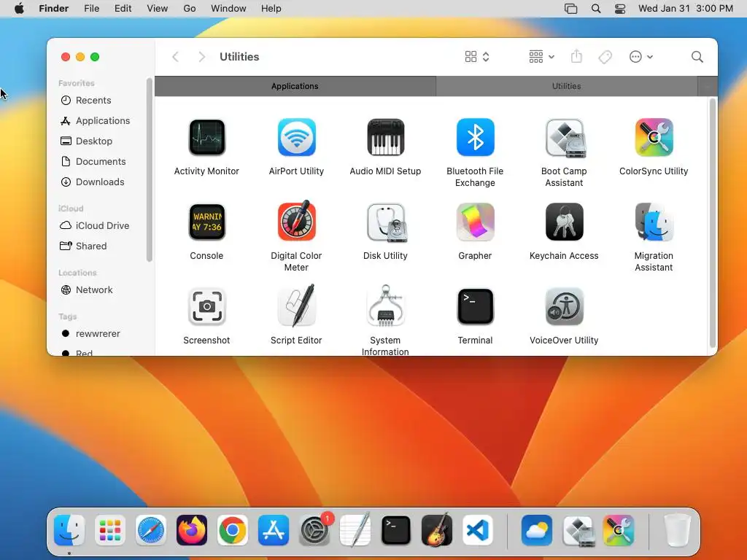Image resolution: width=747 pixels, height=560 pixels.
Task: Select Digital Color Meter icon
Action: click(296, 221)
